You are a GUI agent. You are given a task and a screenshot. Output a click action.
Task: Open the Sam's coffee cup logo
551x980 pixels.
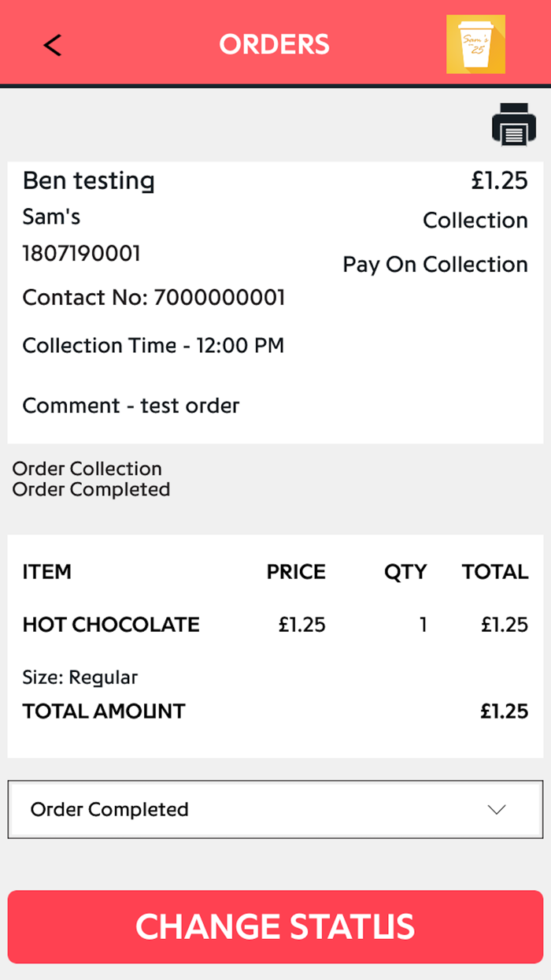click(x=475, y=45)
